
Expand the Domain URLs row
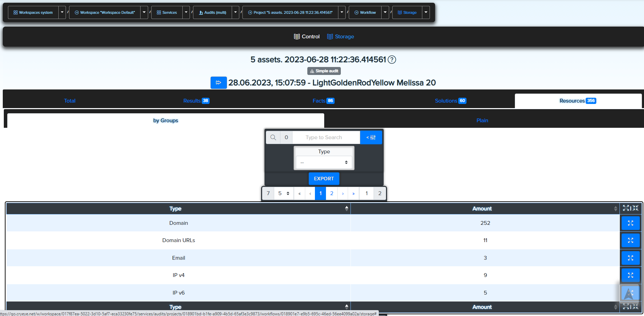tap(631, 240)
